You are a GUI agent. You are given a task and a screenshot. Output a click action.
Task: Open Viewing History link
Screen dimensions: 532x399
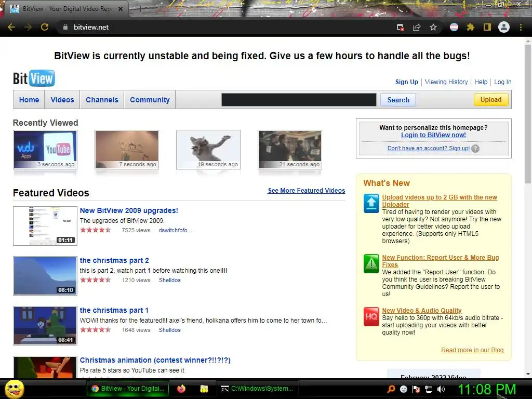pos(446,82)
